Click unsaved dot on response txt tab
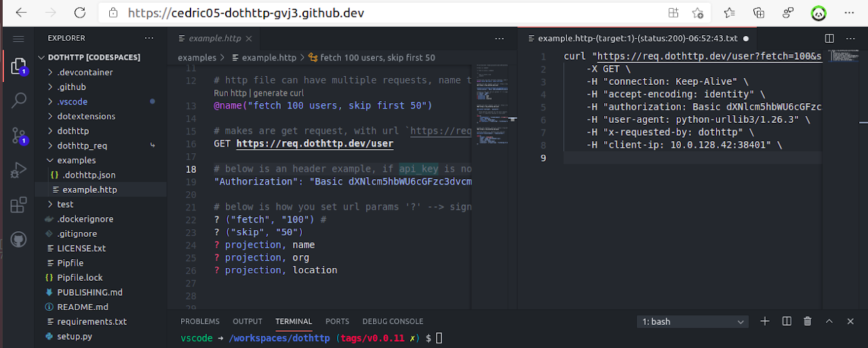Screen dimensions: 868x348 (746, 39)
